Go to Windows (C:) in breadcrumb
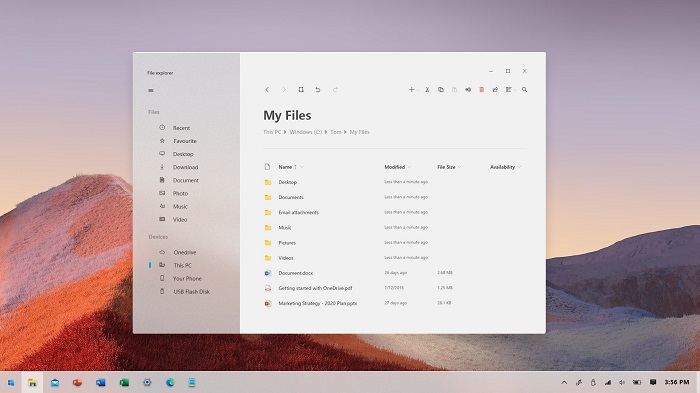 [306, 132]
